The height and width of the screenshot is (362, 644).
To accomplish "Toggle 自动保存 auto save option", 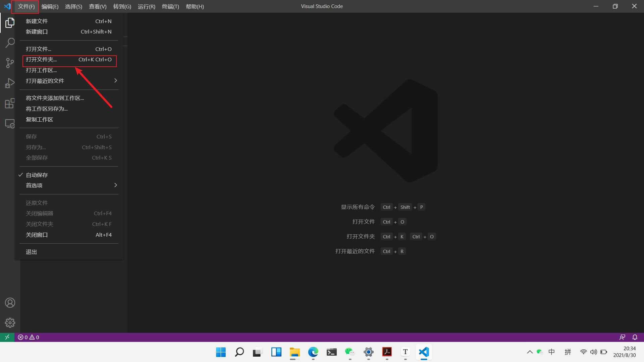I will point(69,175).
